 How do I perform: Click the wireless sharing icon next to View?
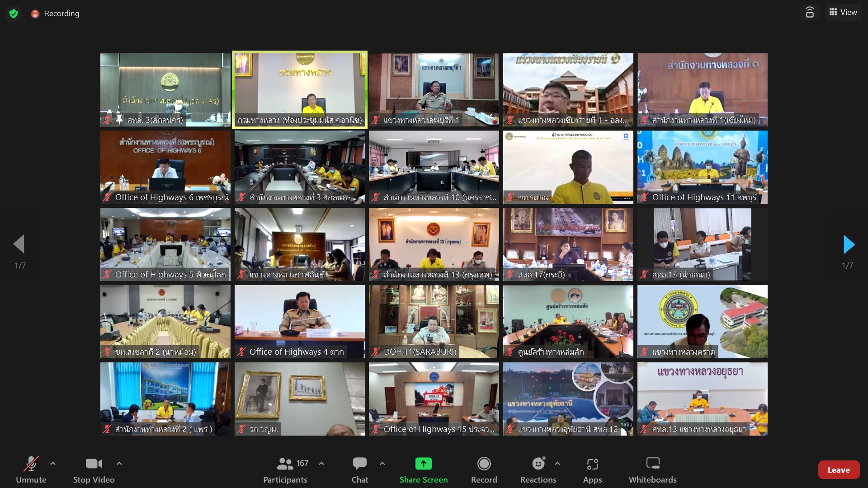click(810, 13)
